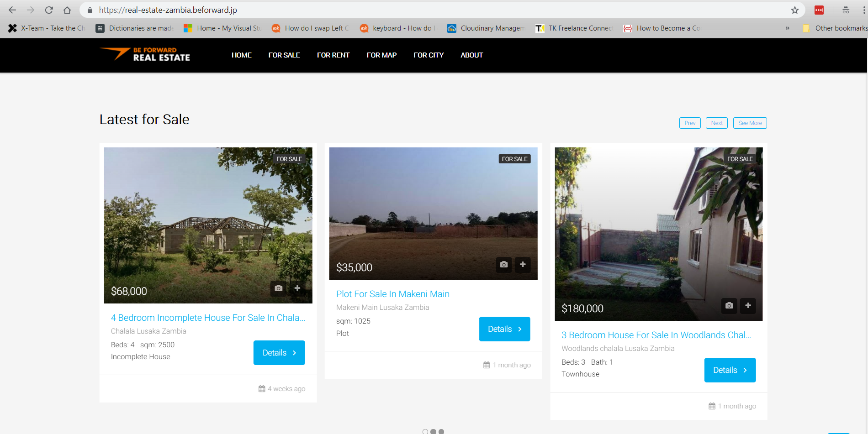This screenshot has width=868, height=434.
Task: Open the camera gallery on the $35,000 plot
Action: pos(503,265)
